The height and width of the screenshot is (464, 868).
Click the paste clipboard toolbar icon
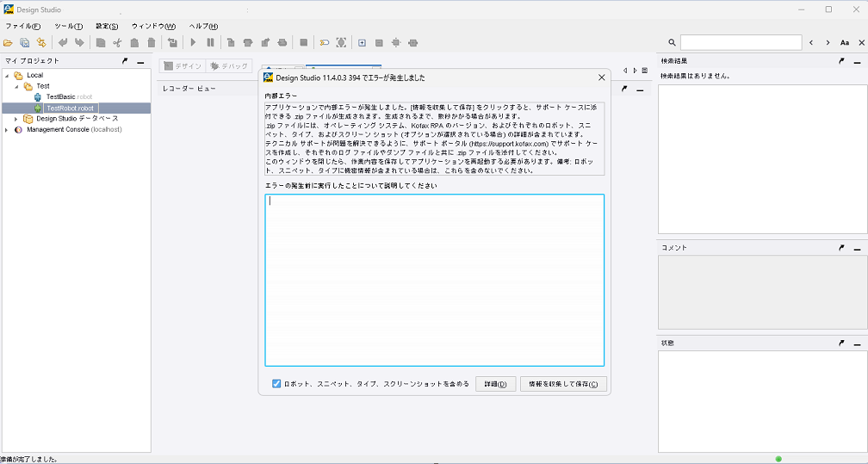point(134,43)
